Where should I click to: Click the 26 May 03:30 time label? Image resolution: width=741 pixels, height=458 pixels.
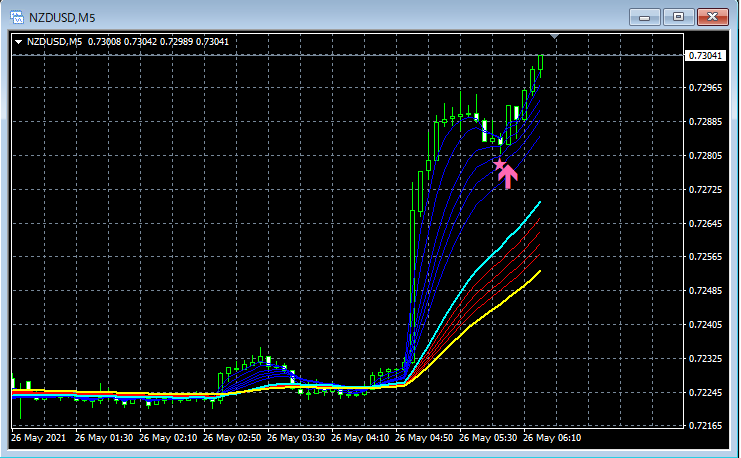pyautogui.click(x=296, y=438)
